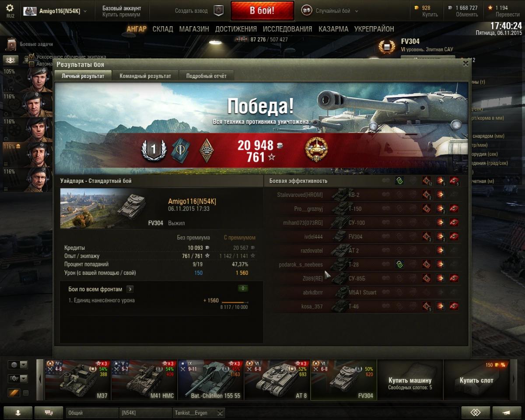Image resolution: width=525 pixels, height=420 pixels.
Task: Open the Research menu item
Action: (287, 29)
